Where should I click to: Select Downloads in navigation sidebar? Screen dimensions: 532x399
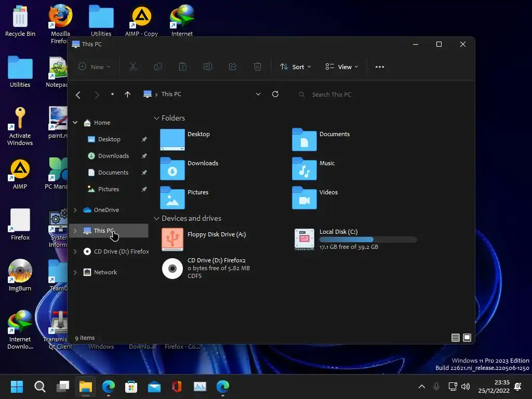108,156
